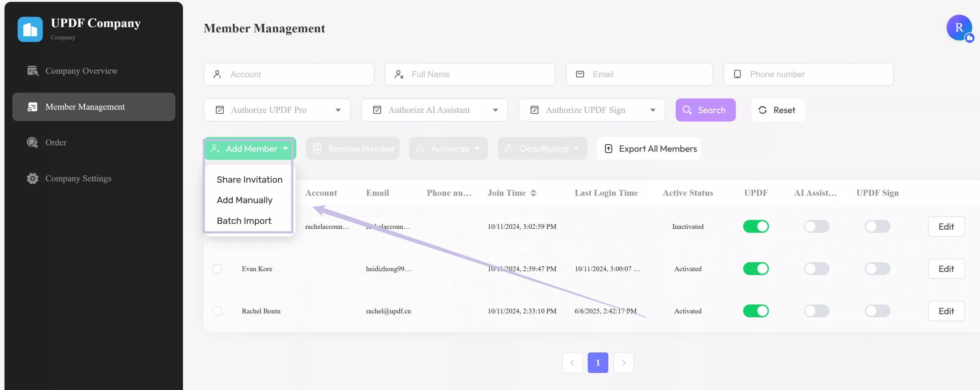Toggle UPDF switch for Evan Kore
980x390 pixels.
click(x=756, y=269)
